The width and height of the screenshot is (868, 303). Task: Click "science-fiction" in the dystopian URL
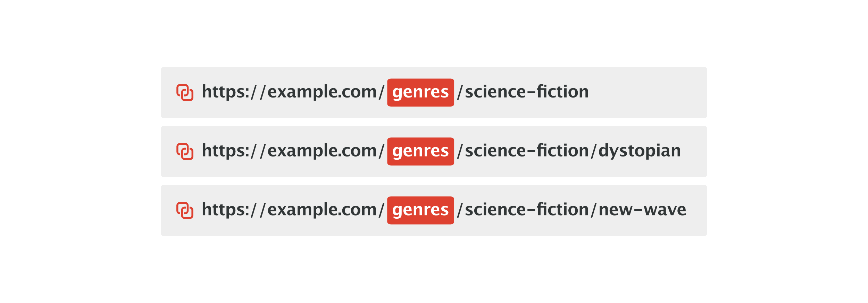point(527,151)
